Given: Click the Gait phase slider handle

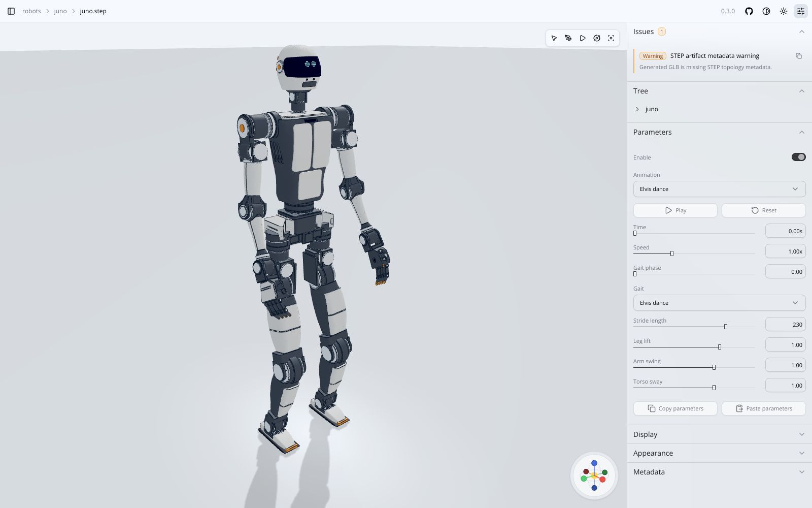Looking at the screenshot, I should (635, 274).
